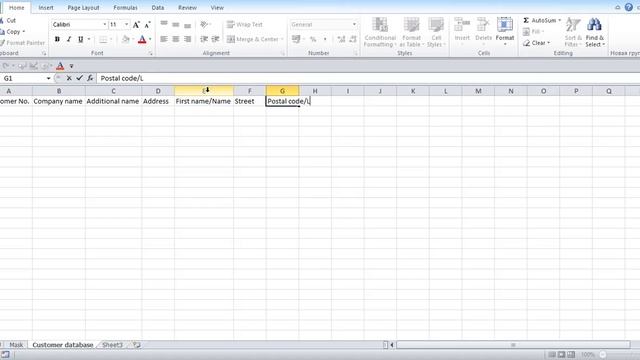Open the Sheet3 sheet tab

[x=112, y=345]
